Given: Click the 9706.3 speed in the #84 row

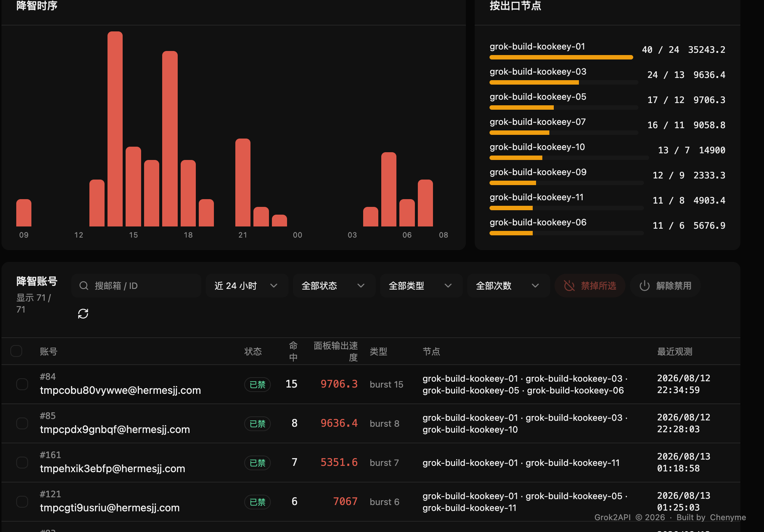Looking at the screenshot, I should pyautogui.click(x=339, y=384).
